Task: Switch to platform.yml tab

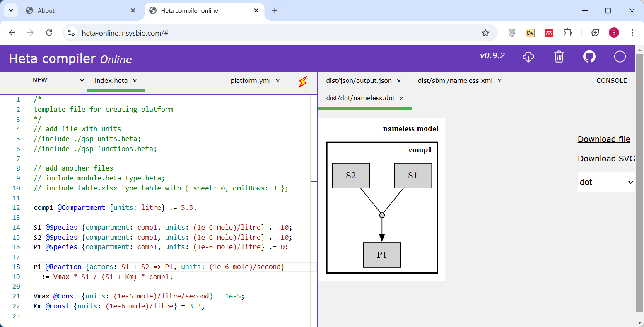Action: tap(251, 81)
